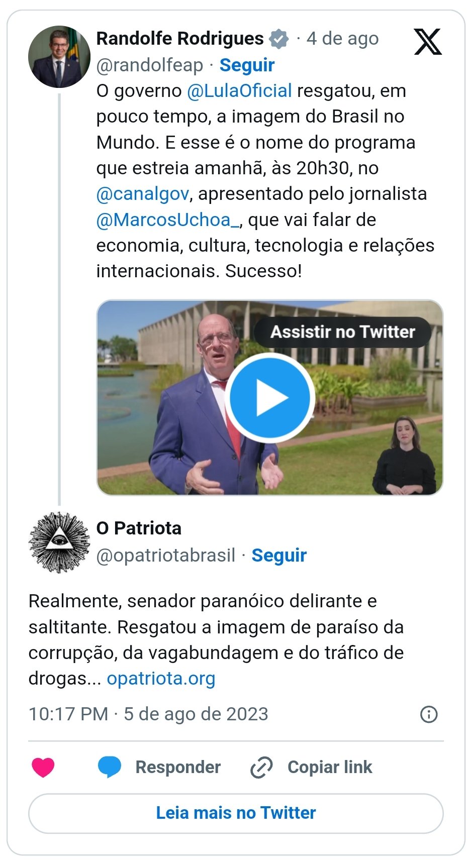Open the opatriota.org link

(x=161, y=679)
